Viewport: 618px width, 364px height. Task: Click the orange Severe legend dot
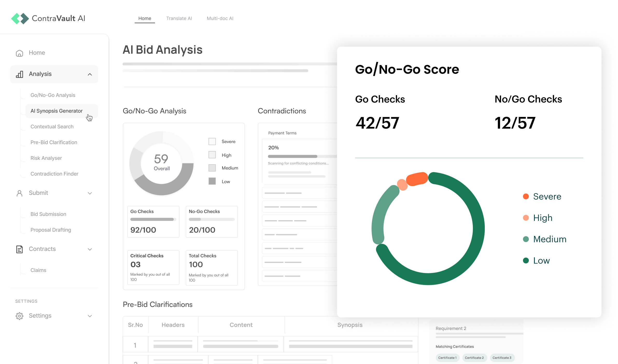pos(526,197)
